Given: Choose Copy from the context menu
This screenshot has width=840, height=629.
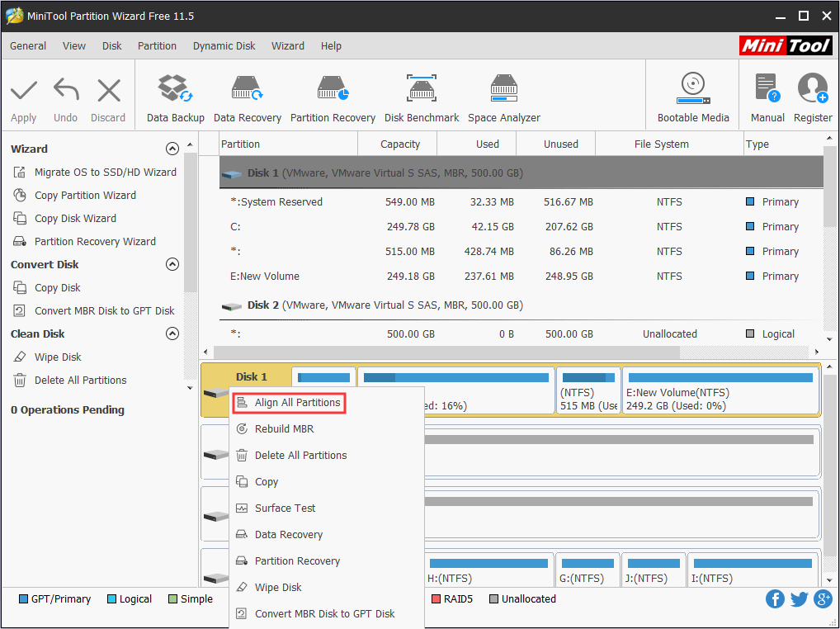Looking at the screenshot, I should coord(327,481).
